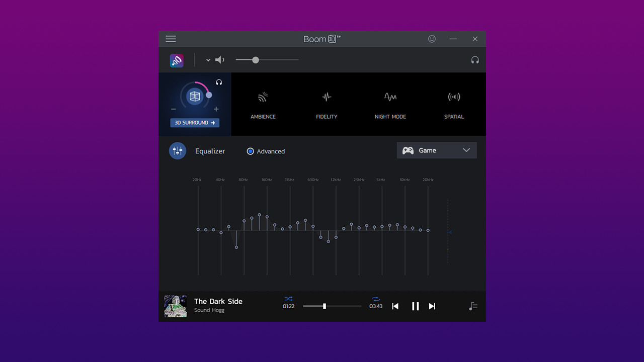The width and height of the screenshot is (644, 362).
Task: Pause the current track
Action: pos(415,306)
